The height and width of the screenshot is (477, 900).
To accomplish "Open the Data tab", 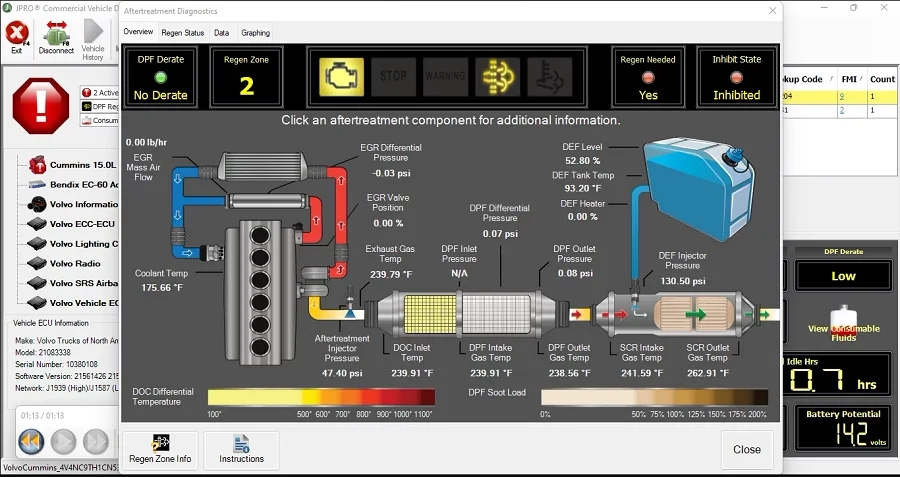I will point(222,33).
